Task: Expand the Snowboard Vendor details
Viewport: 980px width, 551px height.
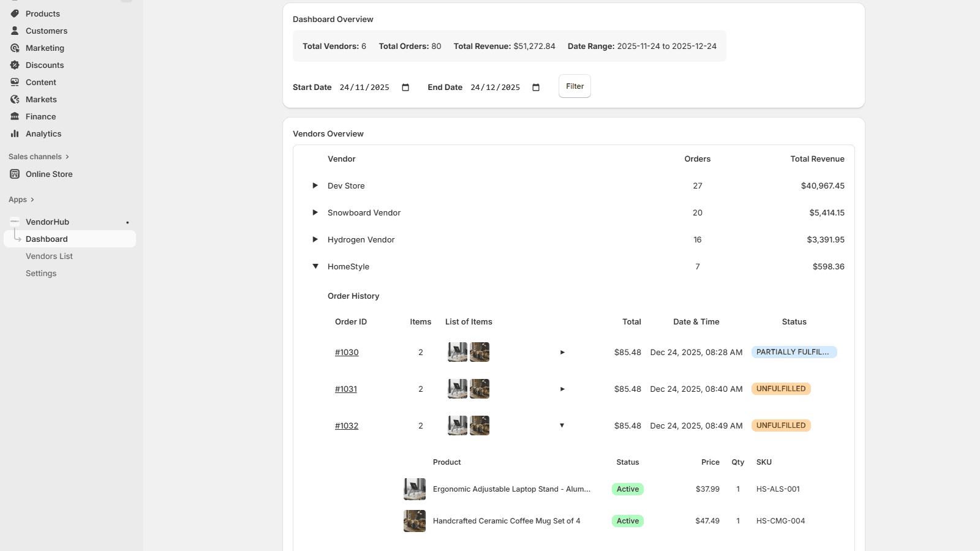Action: pyautogui.click(x=315, y=212)
